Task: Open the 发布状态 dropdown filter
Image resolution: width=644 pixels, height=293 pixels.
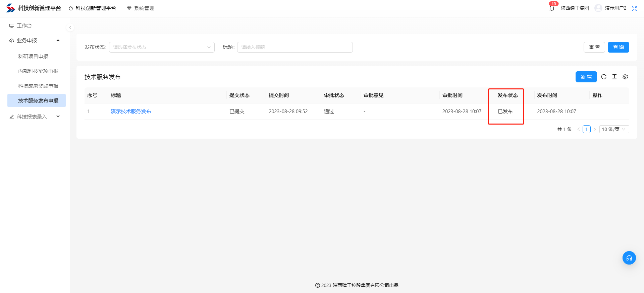Action: pos(162,47)
